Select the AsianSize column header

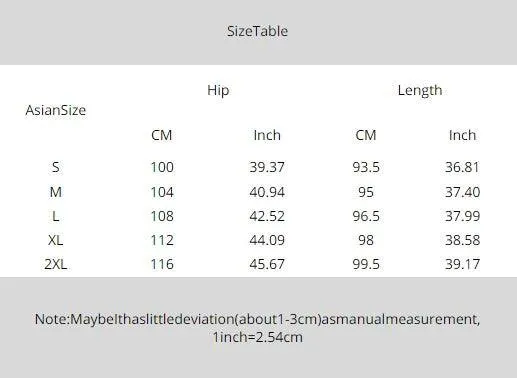pyautogui.click(x=56, y=110)
